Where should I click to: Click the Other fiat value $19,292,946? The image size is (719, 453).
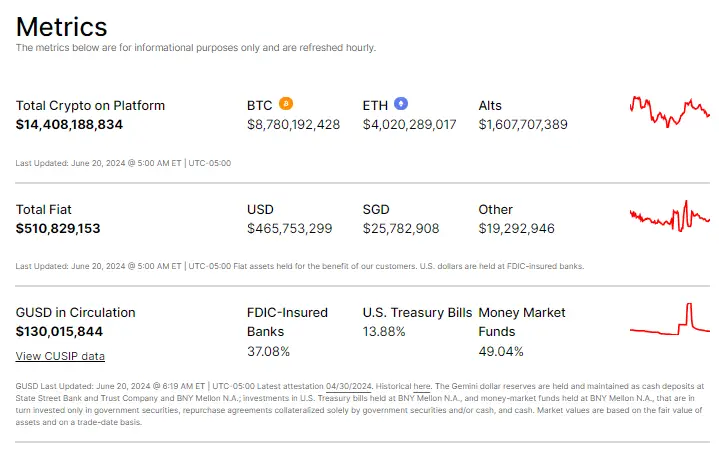tap(517, 228)
